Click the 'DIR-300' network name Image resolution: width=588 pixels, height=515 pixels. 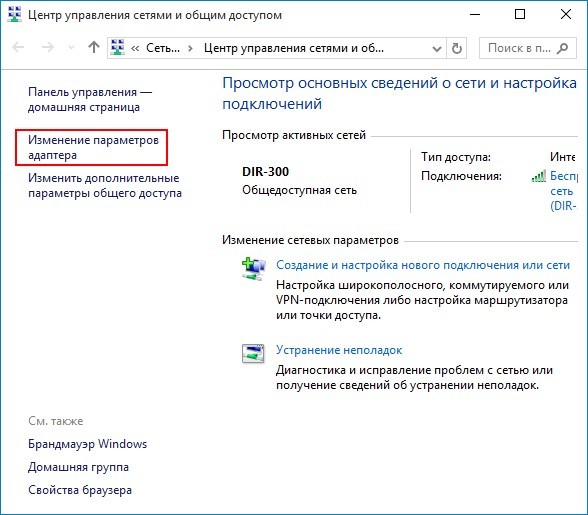(x=266, y=171)
